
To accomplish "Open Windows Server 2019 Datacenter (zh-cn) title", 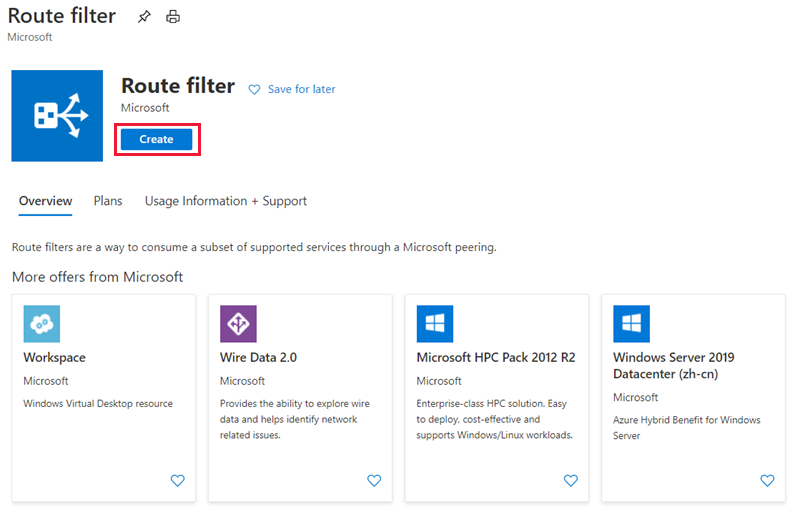I will 673,366.
